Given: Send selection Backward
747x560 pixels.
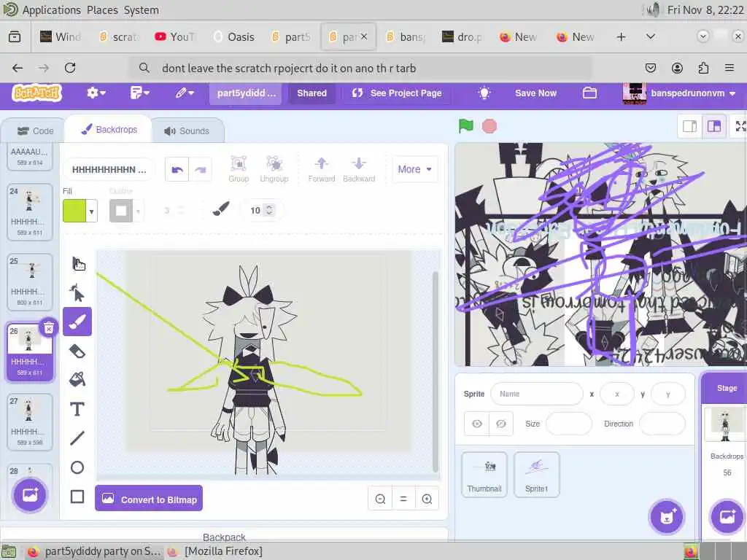Looking at the screenshot, I should (359, 169).
